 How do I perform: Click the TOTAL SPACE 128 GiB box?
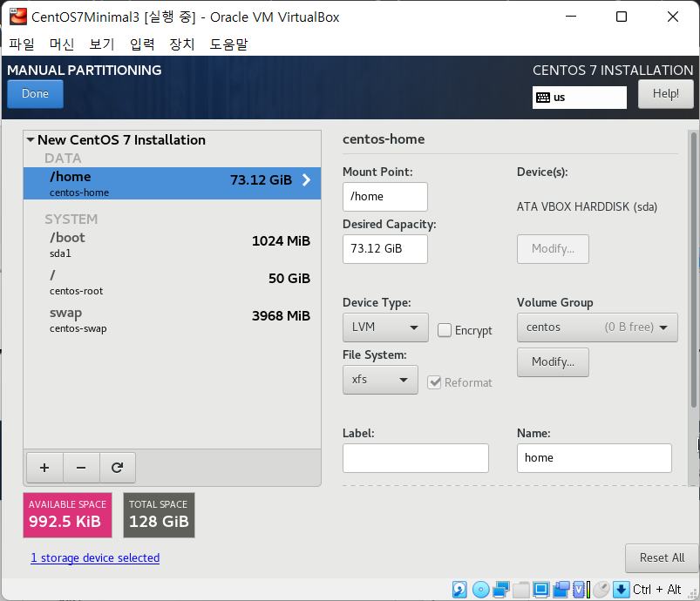(x=159, y=515)
